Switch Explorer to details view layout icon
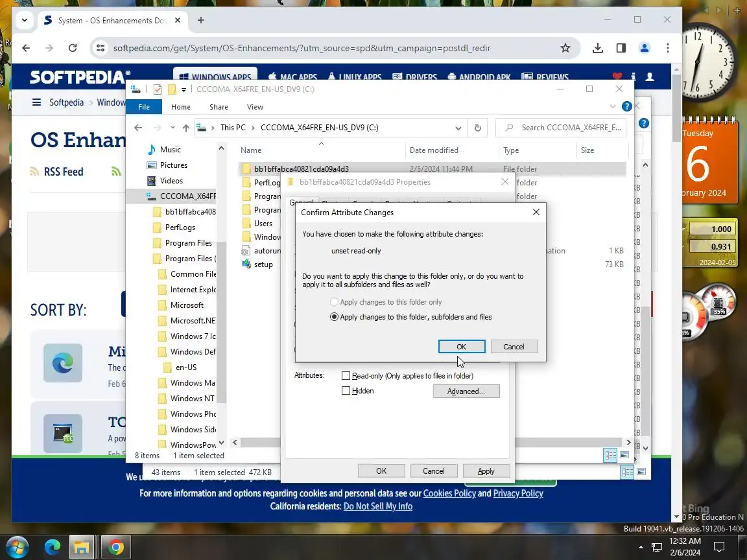747x560 pixels. pos(610,455)
